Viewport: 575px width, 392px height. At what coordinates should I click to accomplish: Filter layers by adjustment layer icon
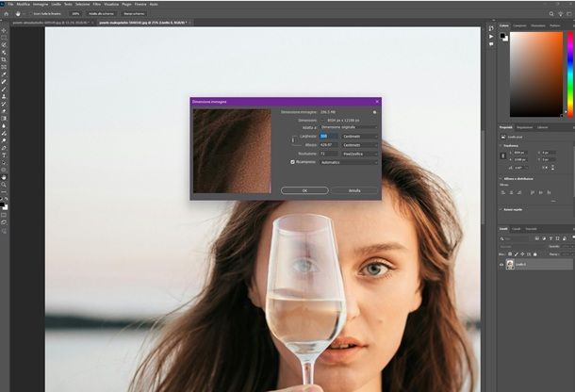pyautogui.click(x=544, y=238)
